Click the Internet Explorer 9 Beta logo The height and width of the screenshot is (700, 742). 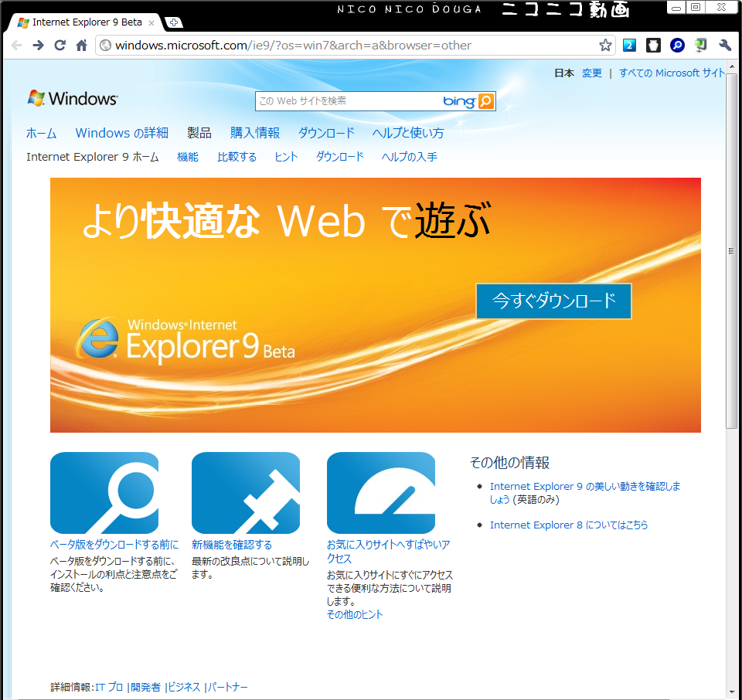tap(185, 339)
